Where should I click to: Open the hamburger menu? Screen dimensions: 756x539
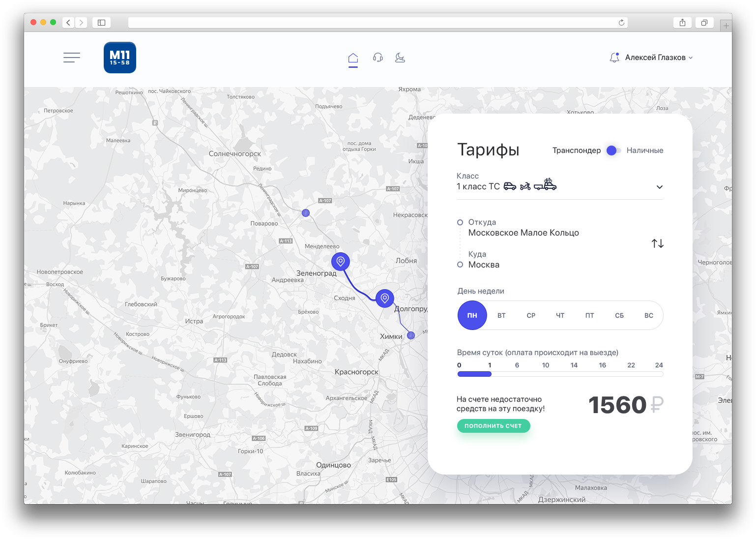[x=72, y=58]
